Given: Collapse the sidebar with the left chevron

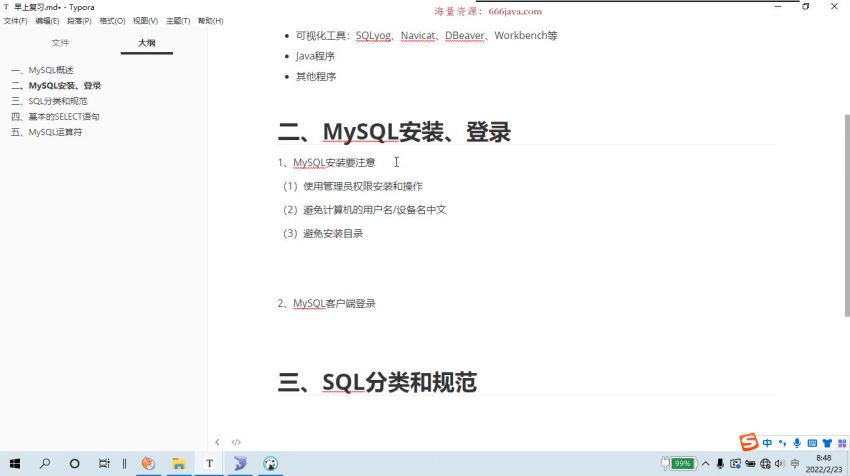Looking at the screenshot, I should [217, 442].
